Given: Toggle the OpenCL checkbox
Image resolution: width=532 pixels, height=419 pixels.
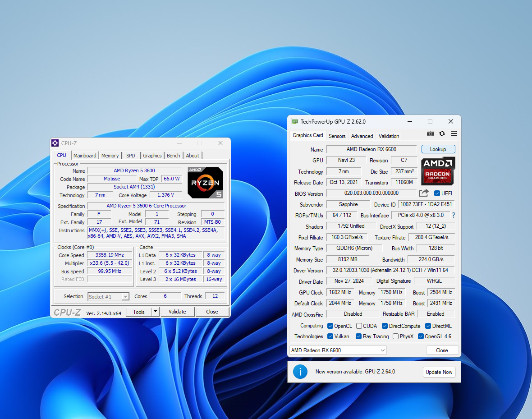Looking at the screenshot, I should (x=330, y=326).
